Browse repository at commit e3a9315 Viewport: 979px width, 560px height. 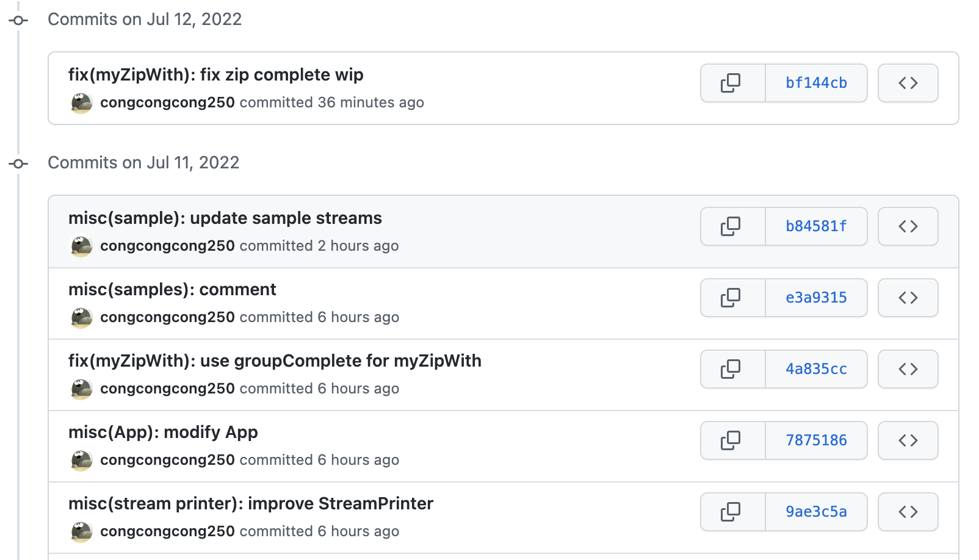908,298
